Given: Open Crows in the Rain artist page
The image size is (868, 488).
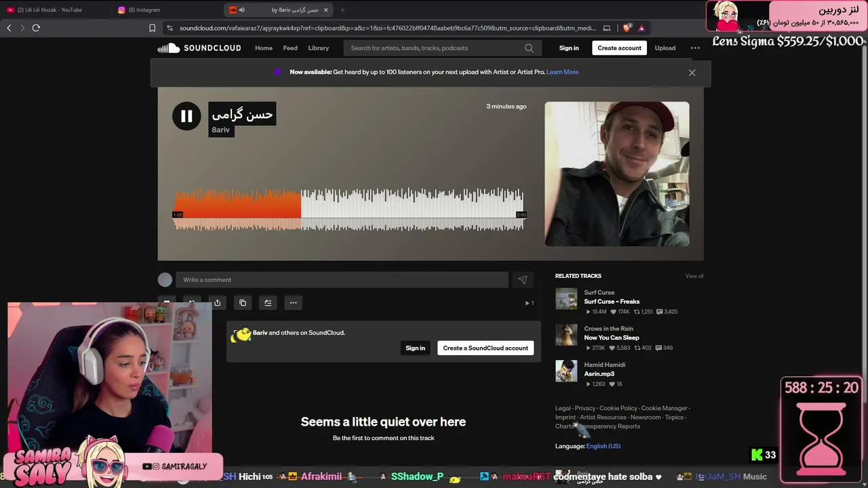Looking at the screenshot, I should (x=609, y=329).
